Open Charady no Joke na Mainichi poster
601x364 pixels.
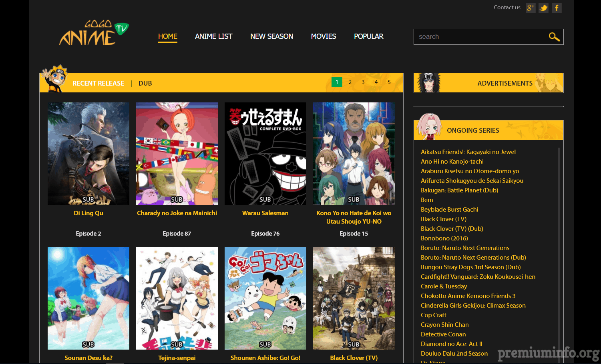[177, 154]
